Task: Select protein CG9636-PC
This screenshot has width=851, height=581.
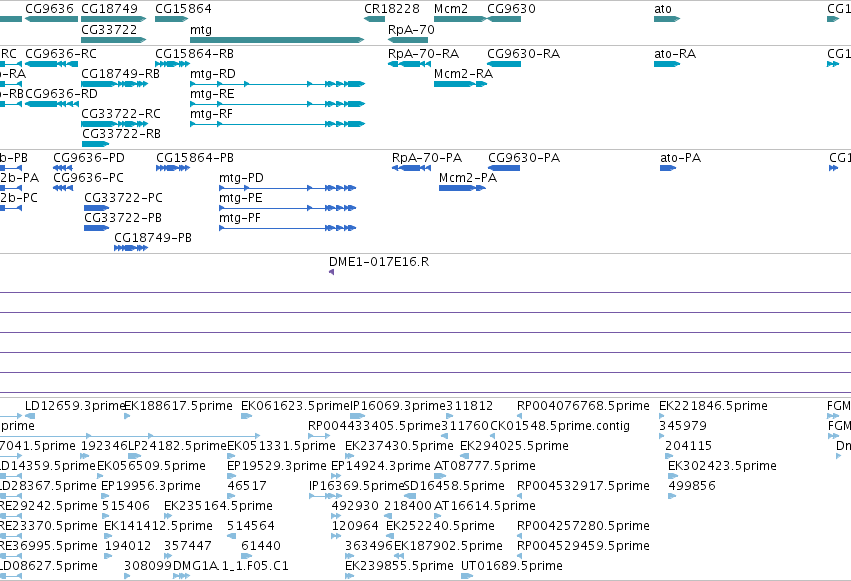Action: pos(88,178)
